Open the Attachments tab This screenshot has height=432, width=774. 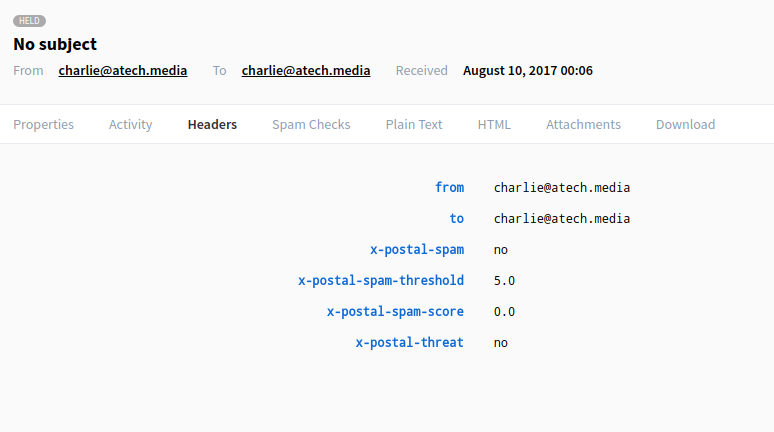pos(583,124)
